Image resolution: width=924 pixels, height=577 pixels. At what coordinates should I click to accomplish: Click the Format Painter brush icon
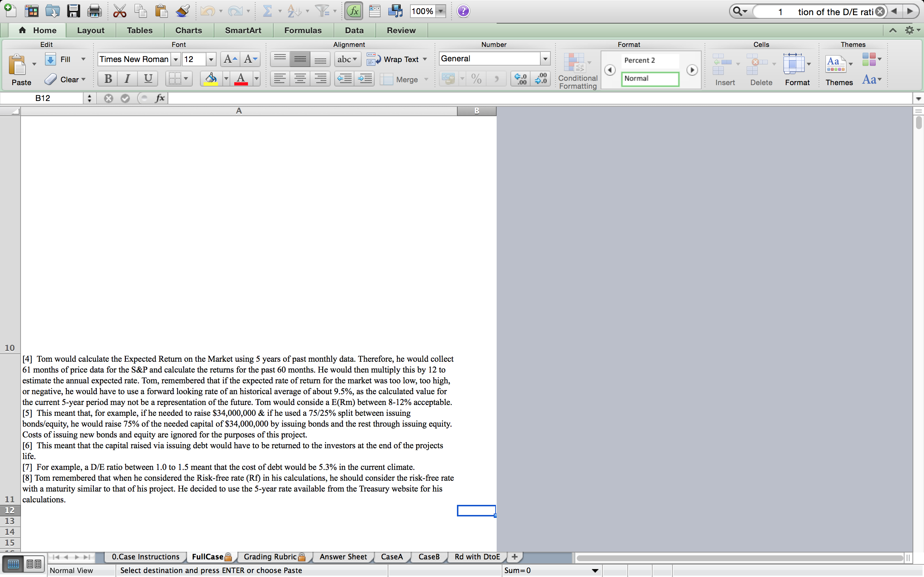[183, 11]
